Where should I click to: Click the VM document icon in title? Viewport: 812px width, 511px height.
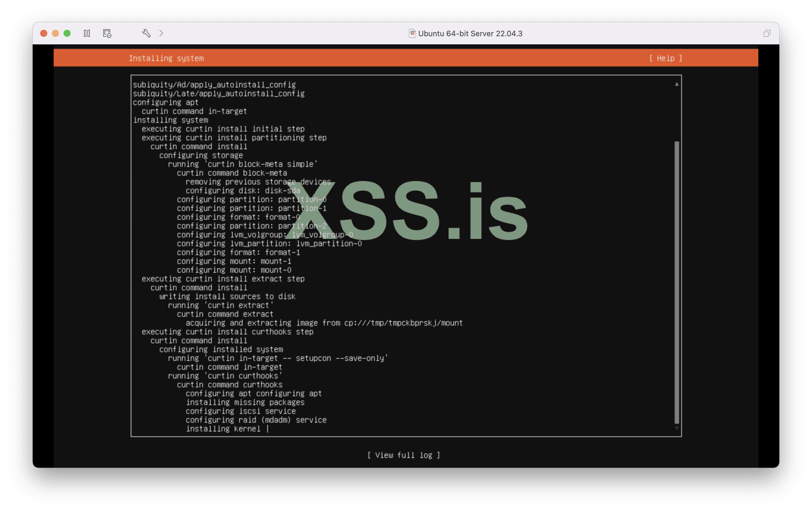point(412,33)
